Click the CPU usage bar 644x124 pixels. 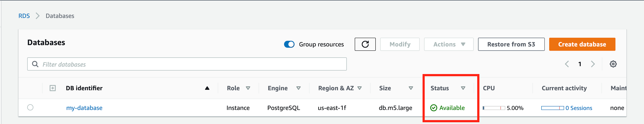pyautogui.click(x=494, y=108)
